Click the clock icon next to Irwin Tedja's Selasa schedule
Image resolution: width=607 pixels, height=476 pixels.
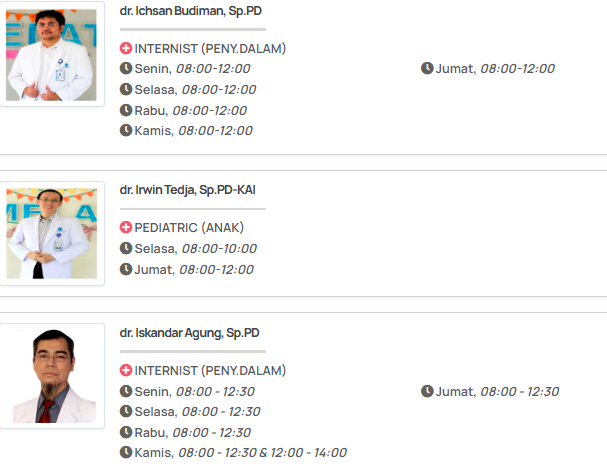(x=126, y=248)
